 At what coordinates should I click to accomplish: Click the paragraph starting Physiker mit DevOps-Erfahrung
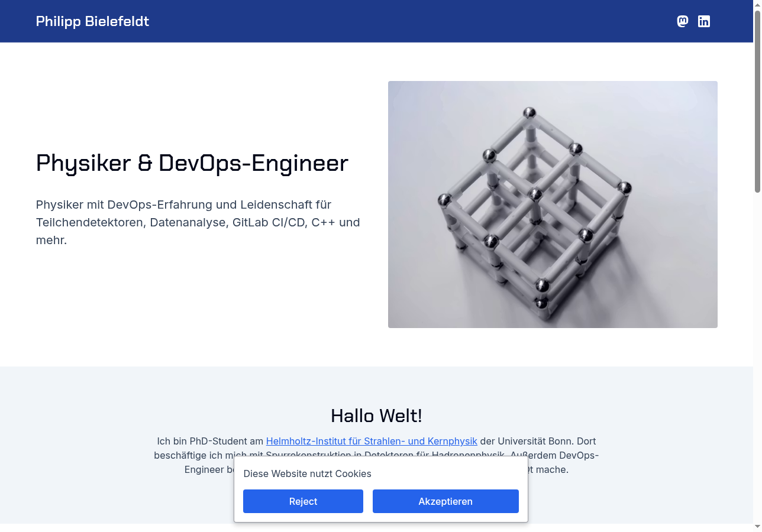198,222
